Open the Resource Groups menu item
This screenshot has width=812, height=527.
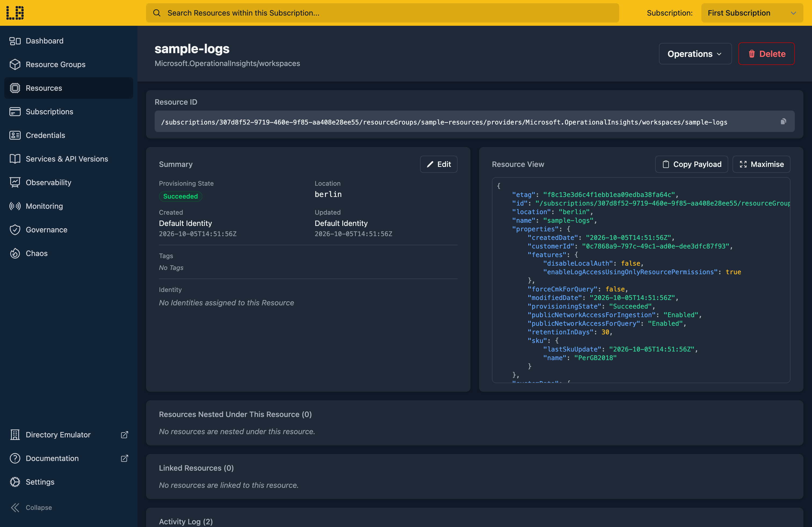[x=68, y=64]
